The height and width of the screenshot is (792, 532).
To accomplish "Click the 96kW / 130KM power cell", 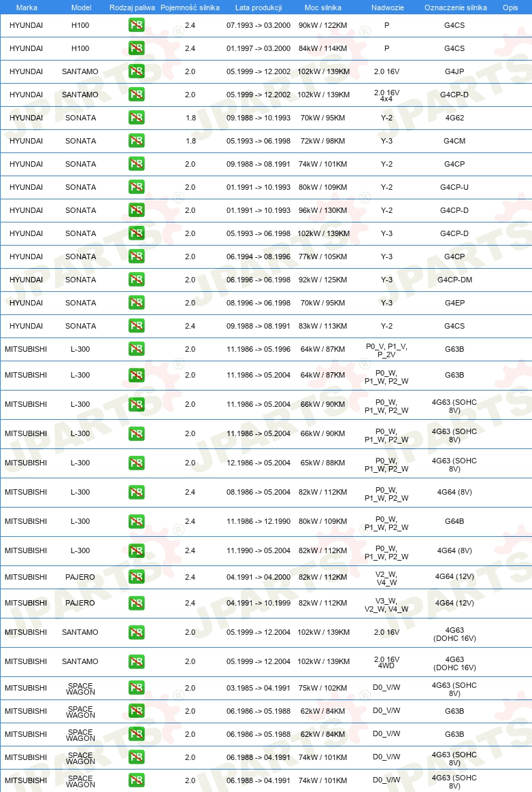I will tap(323, 210).
